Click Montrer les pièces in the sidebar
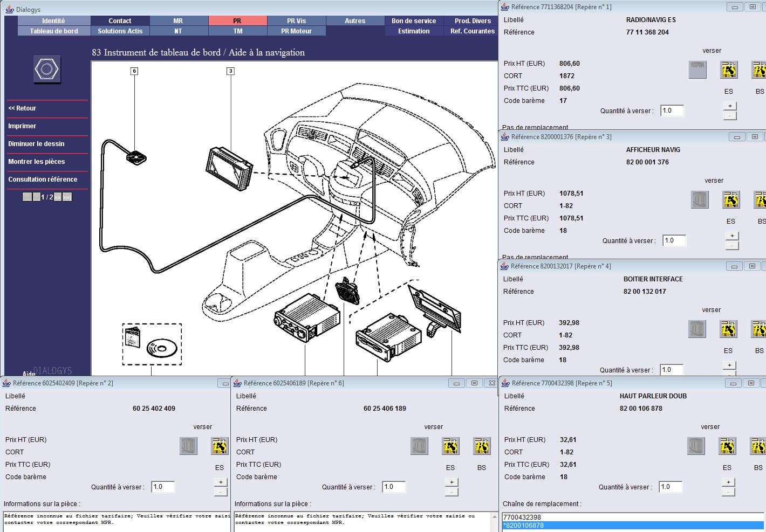Image resolution: width=766 pixels, height=532 pixels. (36, 162)
